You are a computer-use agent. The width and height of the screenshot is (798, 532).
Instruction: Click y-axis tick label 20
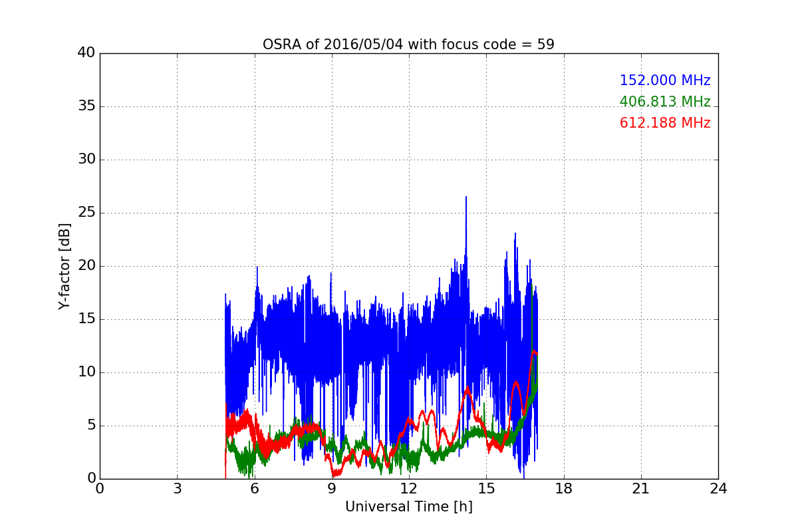tap(86, 266)
